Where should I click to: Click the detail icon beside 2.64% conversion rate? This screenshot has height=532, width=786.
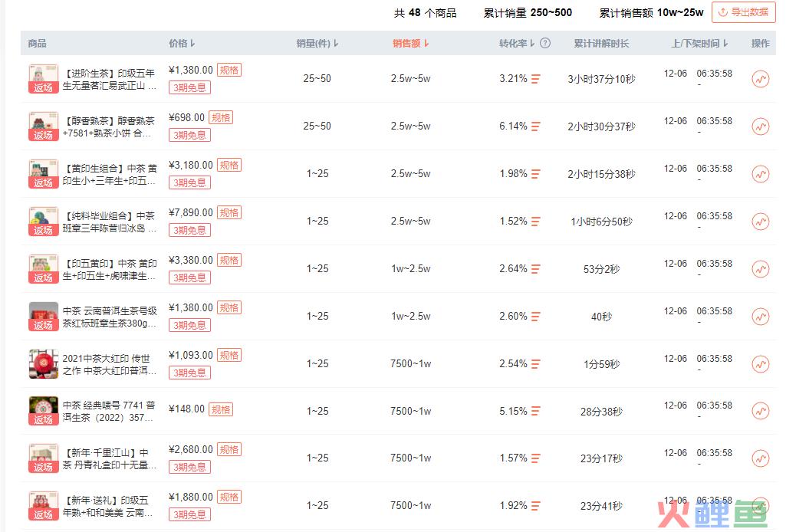(535, 269)
